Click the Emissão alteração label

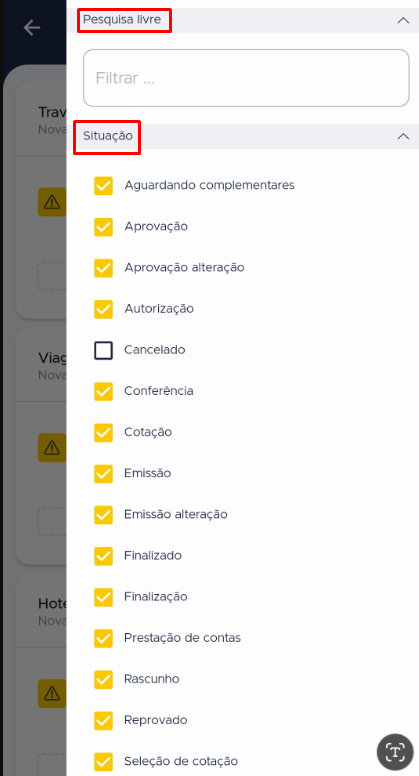tap(176, 515)
